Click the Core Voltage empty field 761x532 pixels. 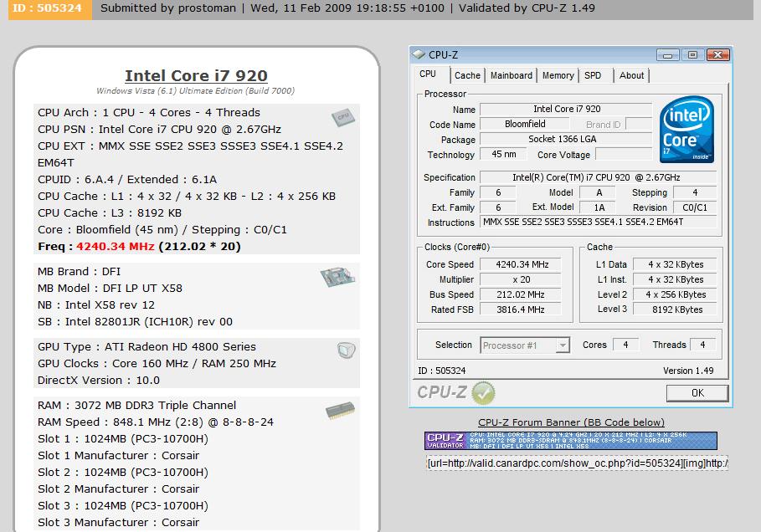pos(625,154)
